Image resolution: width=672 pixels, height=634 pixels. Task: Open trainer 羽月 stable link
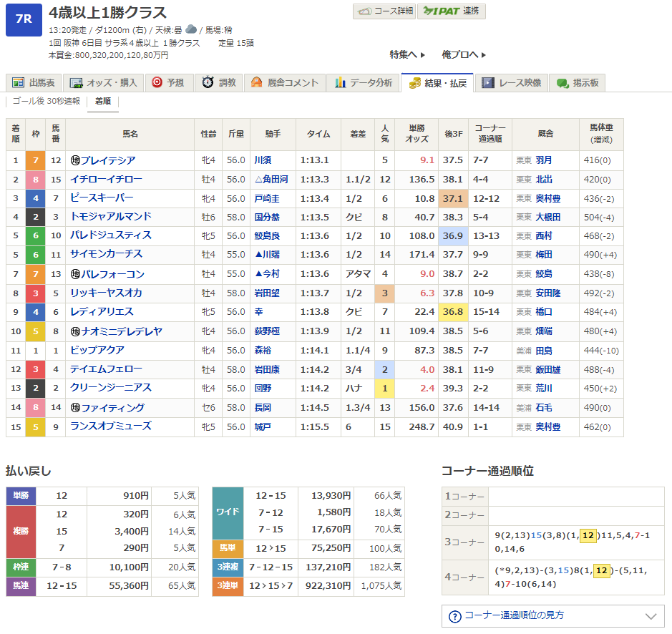click(544, 160)
